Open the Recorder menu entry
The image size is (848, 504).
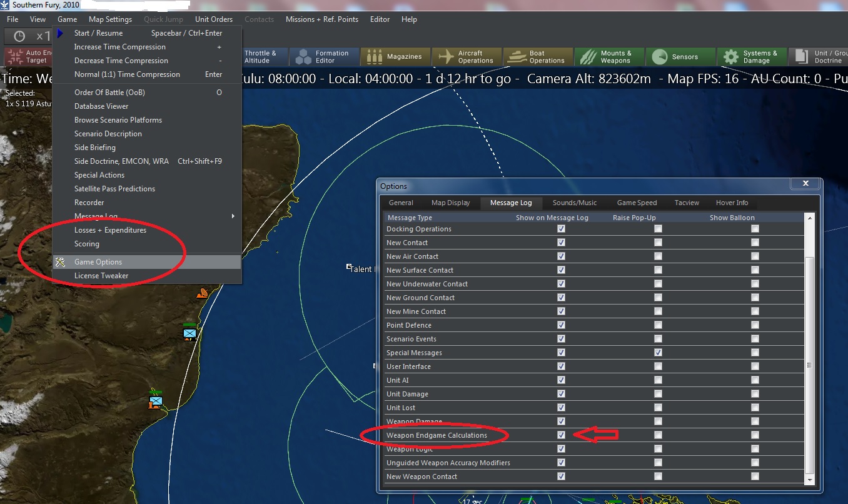(x=147, y=203)
